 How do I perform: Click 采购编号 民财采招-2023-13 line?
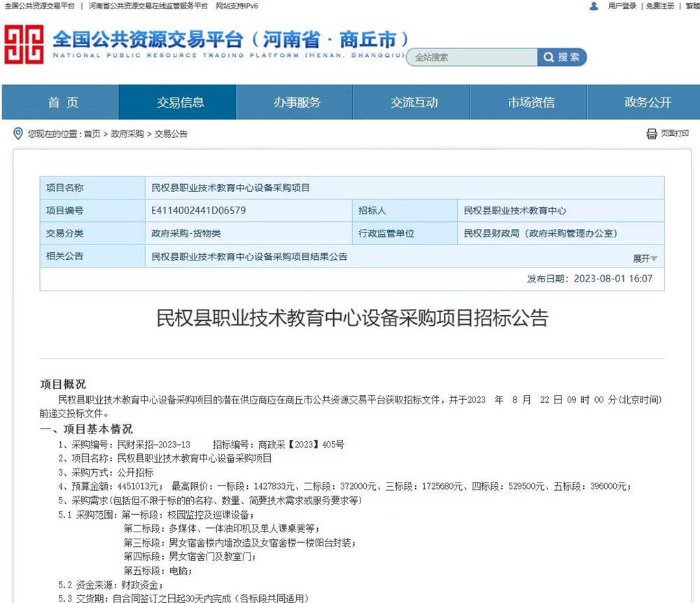coord(124,445)
